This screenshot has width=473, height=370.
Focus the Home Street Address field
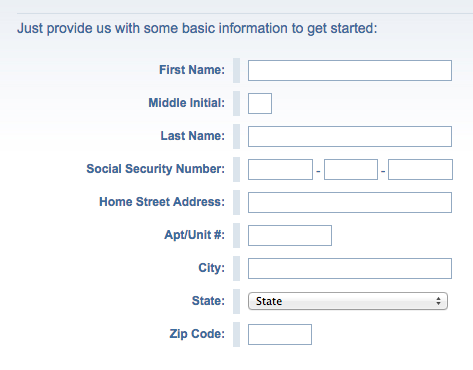(350, 202)
